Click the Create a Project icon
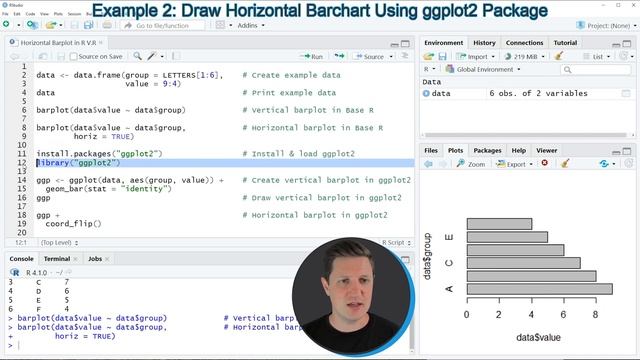 coord(32,25)
